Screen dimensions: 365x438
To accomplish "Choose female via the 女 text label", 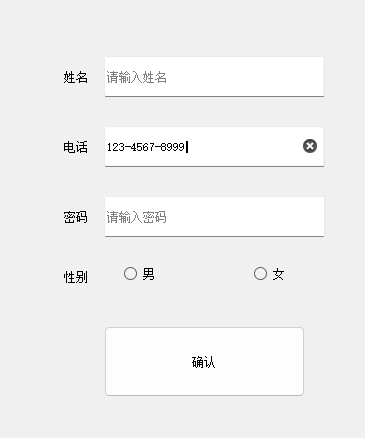I will point(278,274).
